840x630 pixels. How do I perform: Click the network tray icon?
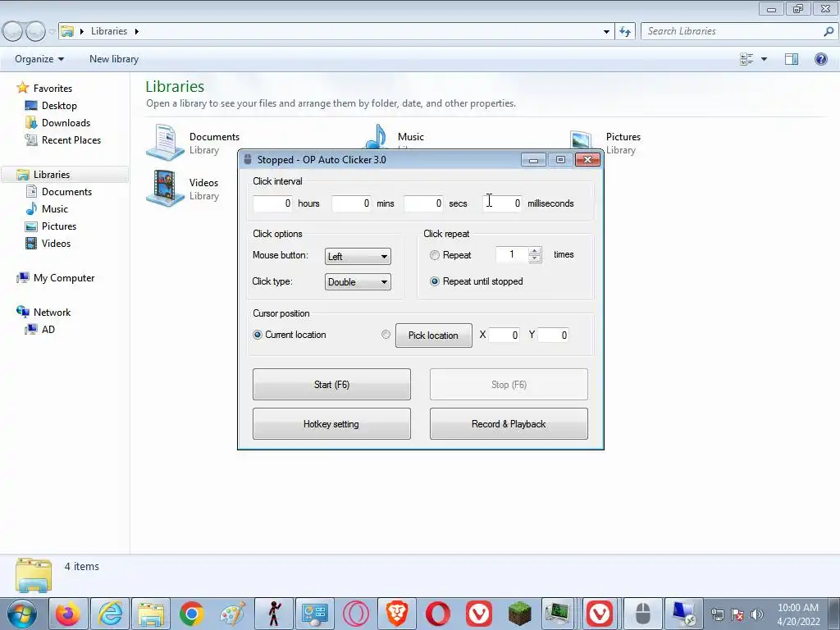pos(717,614)
